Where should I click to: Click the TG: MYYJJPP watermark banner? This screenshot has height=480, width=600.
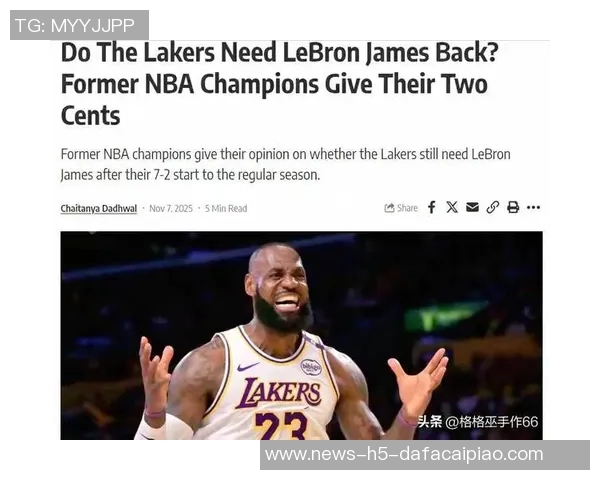79,25
